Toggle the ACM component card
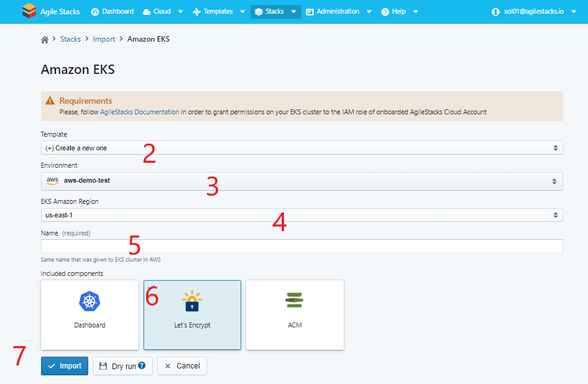The image size is (588, 384). pos(295,315)
